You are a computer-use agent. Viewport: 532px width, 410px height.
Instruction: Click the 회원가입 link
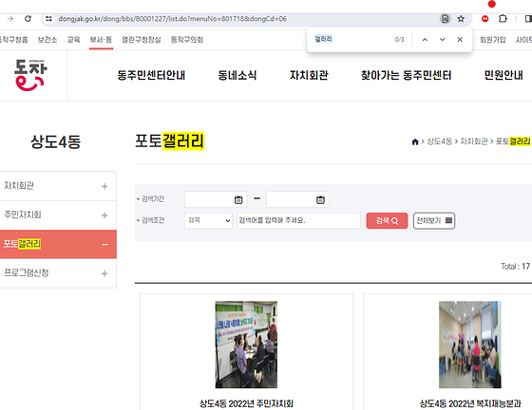[x=493, y=40]
